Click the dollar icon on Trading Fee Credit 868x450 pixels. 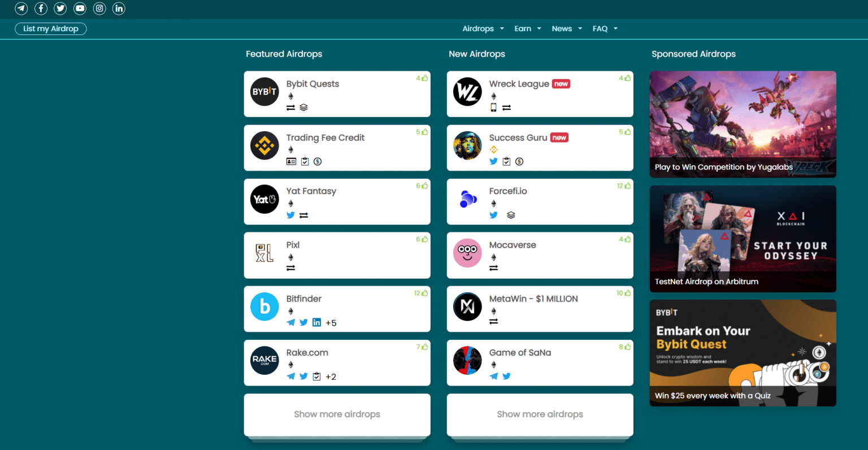318,161
